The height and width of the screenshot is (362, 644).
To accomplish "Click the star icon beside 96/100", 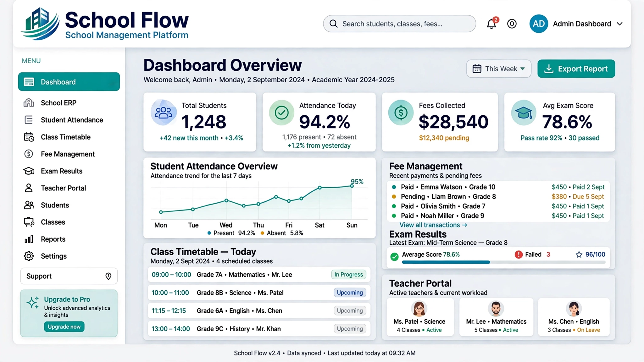I will (579, 255).
